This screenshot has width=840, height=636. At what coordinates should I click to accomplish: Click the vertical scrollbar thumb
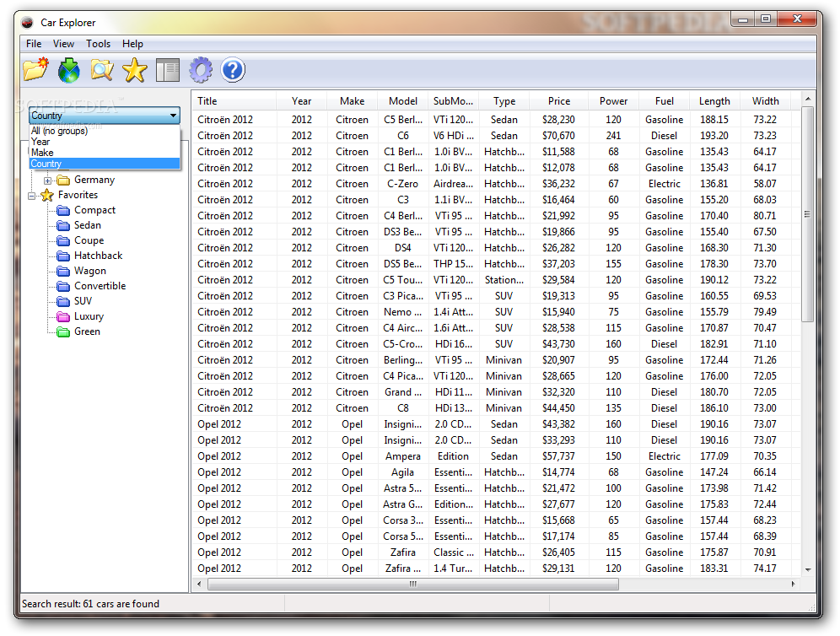click(807, 214)
